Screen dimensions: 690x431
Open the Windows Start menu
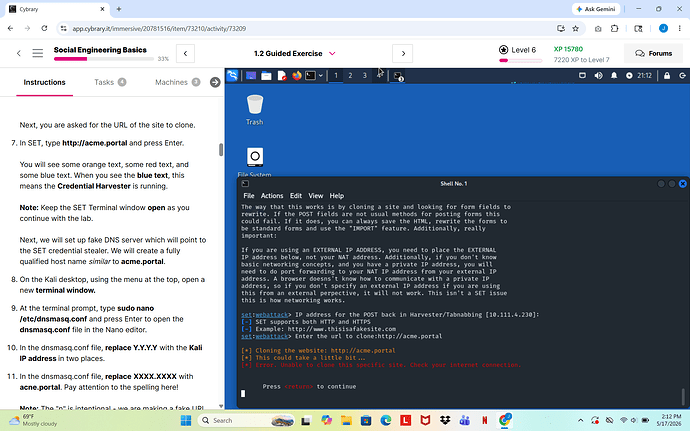[x=186, y=420]
